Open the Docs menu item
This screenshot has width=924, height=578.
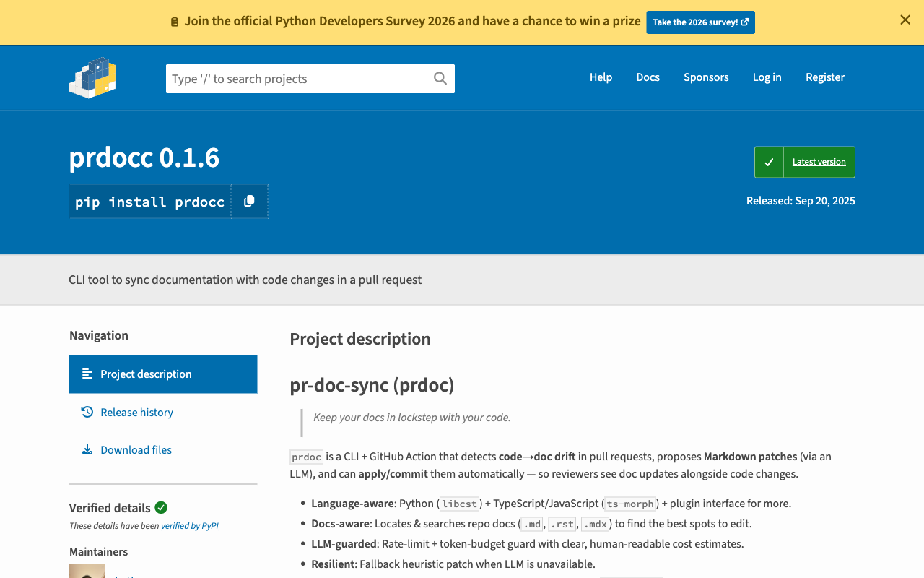tap(648, 77)
